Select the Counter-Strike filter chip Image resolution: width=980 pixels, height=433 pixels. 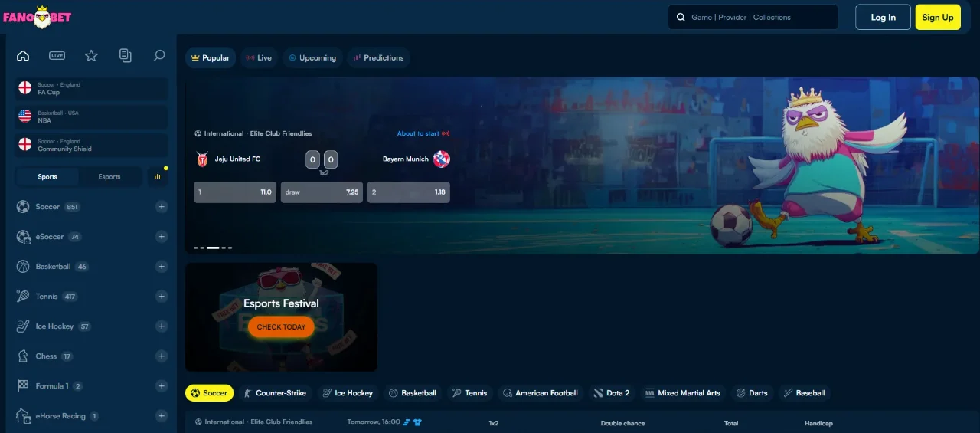click(x=274, y=393)
